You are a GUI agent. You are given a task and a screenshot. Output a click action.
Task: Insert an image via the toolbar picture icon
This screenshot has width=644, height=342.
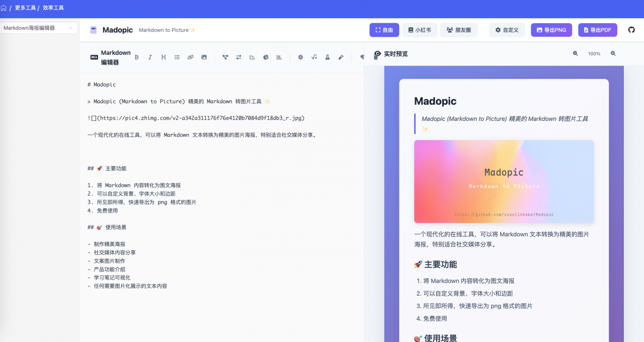(204, 57)
